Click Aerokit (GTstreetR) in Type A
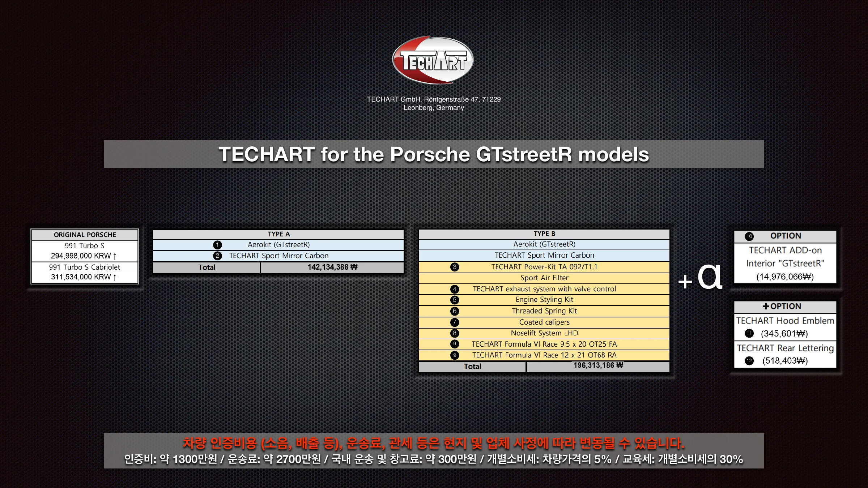 tap(278, 245)
